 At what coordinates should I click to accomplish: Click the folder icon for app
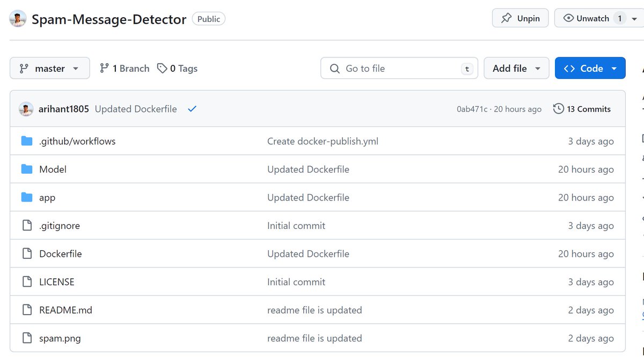point(27,198)
